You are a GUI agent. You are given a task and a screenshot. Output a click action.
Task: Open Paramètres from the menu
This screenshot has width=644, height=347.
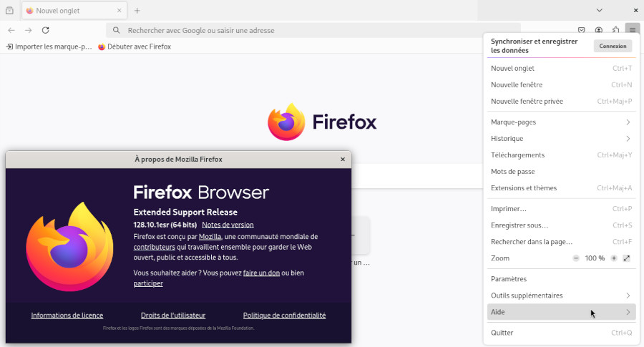[562, 279]
